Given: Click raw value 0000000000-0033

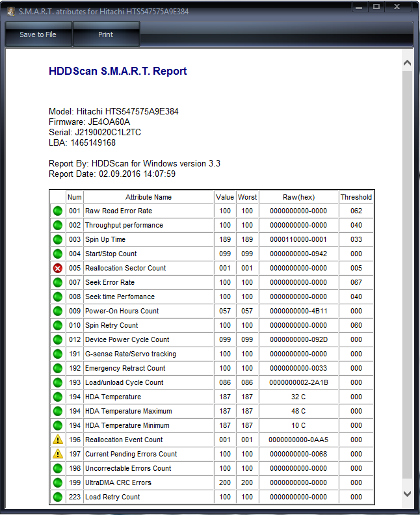Looking at the screenshot, I should (x=298, y=368).
